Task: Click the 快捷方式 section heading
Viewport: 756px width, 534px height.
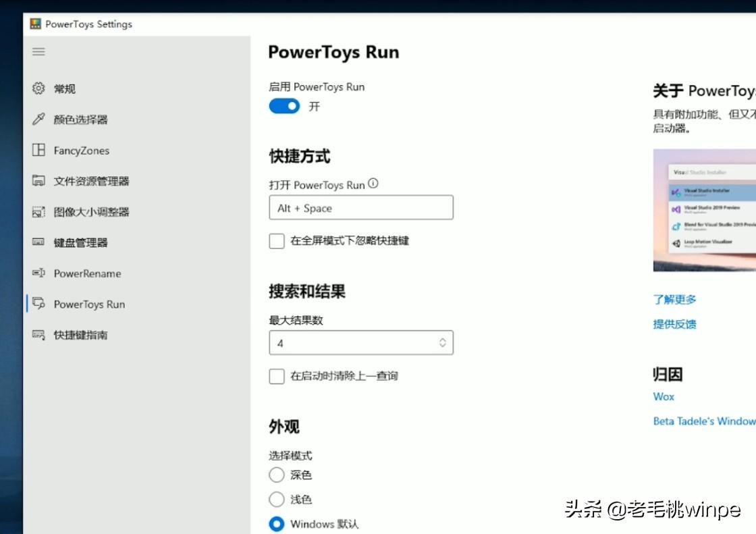Action: (x=300, y=157)
